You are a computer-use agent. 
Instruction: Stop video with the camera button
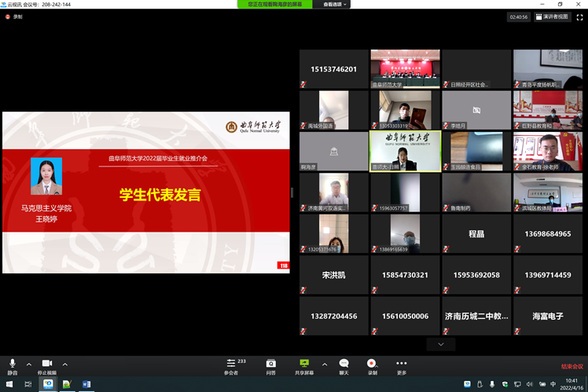(x=46, y=366)
